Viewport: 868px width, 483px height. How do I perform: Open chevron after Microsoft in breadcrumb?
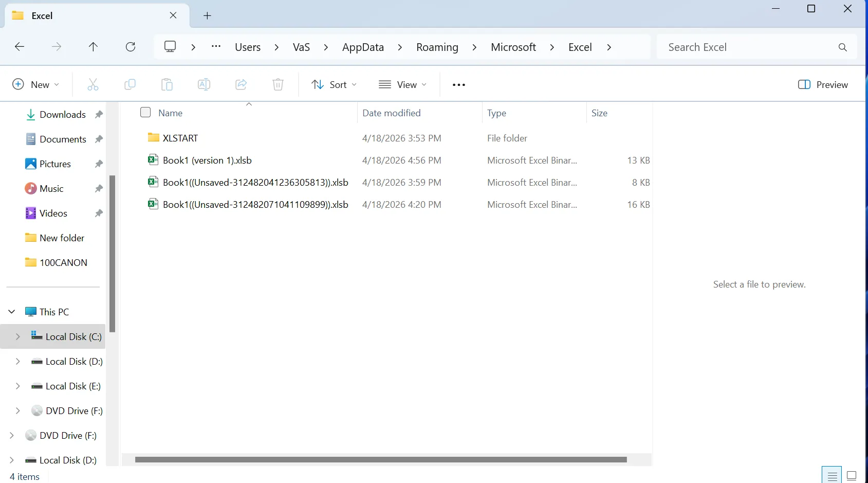pos(552,47)
